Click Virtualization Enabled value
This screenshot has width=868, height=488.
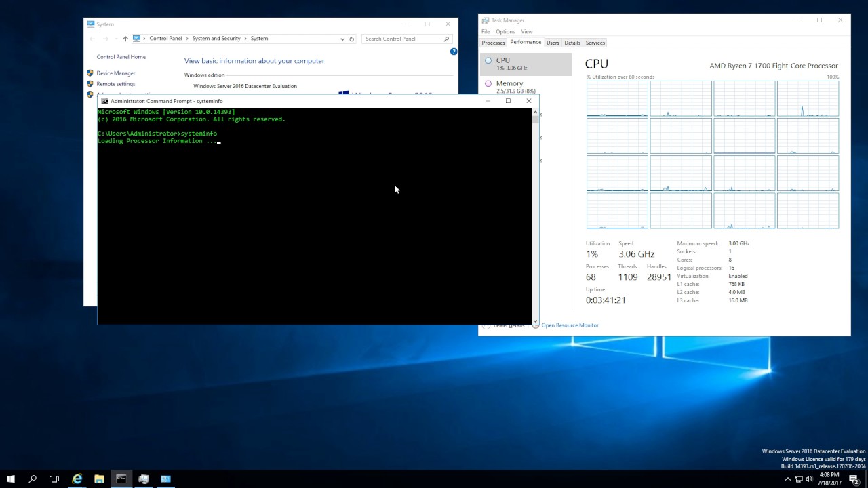pos(738,276)
